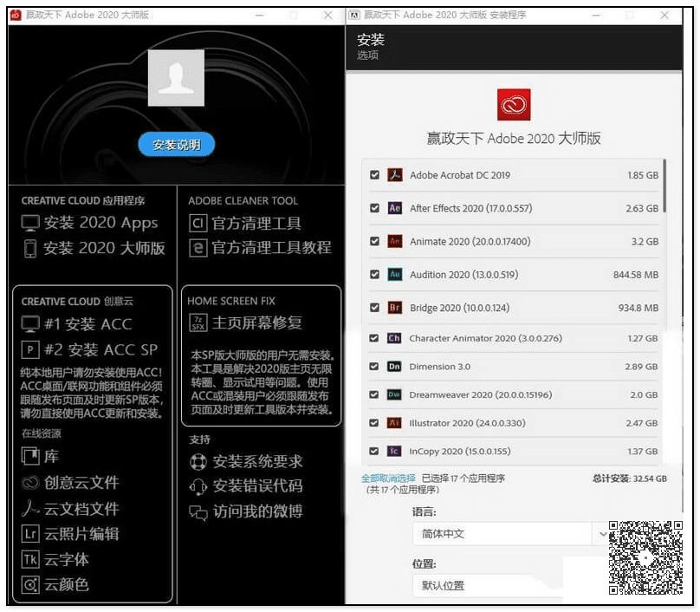This screenshot has height=612, width=700.
Task: Open 安装 2020 大师版 link
Action: tap(104, 249)
